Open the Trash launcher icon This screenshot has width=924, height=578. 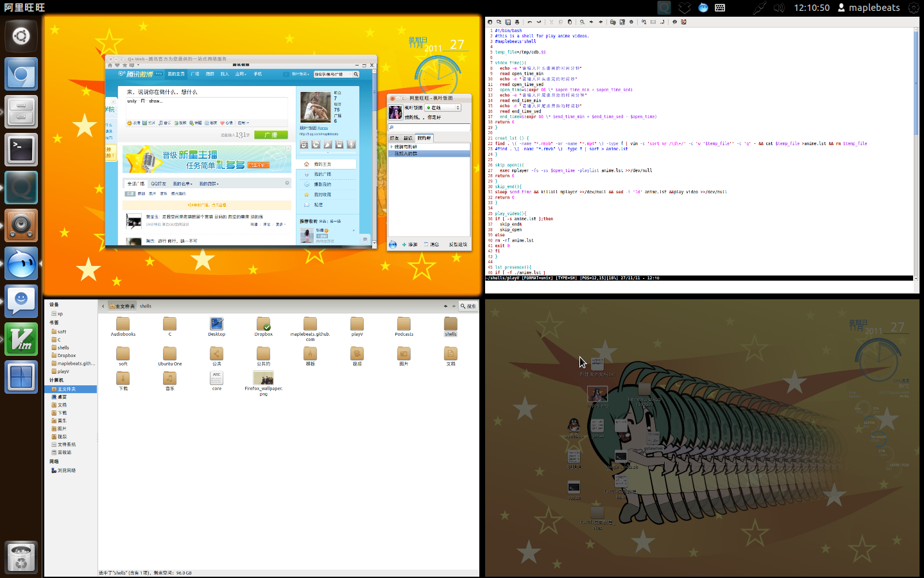[21, 557]
